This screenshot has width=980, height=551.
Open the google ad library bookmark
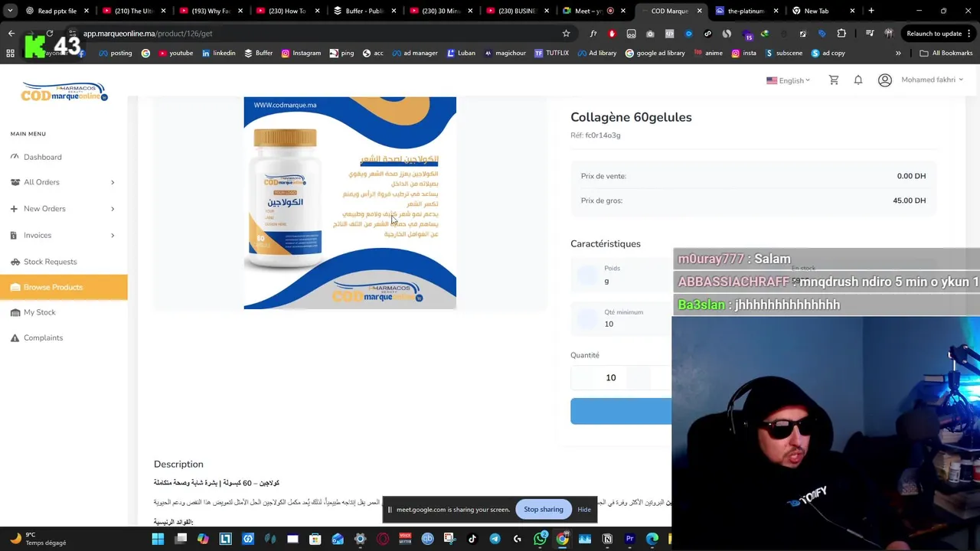655,53
